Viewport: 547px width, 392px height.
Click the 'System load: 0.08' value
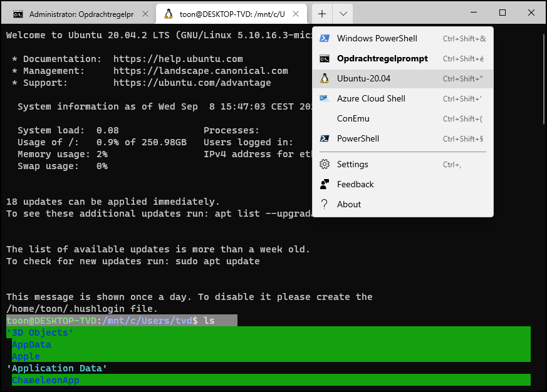pos(68,130)
